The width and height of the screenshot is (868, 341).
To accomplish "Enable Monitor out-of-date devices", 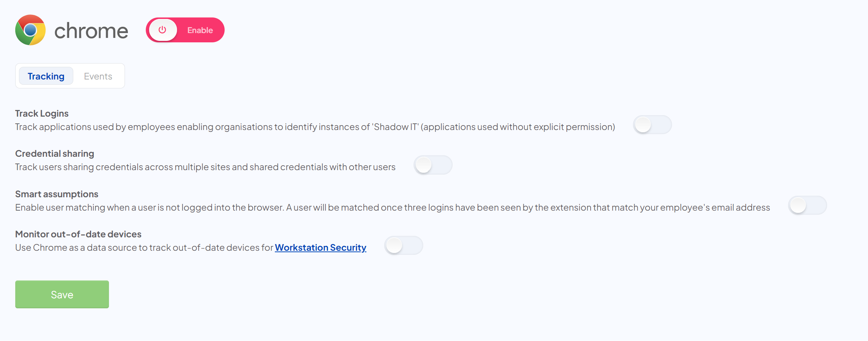I will [x=404, y=245].
